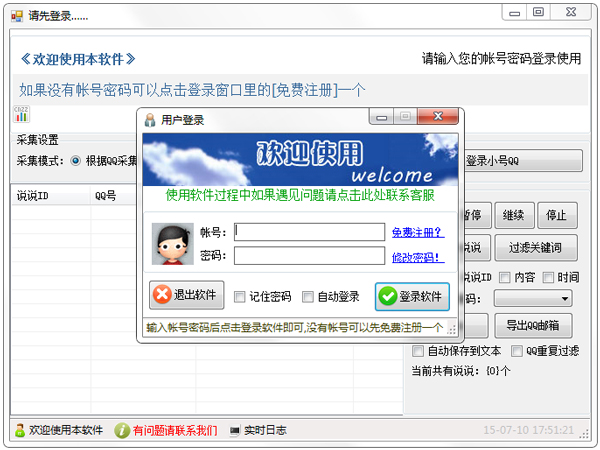Click the green info icon in status bar
The width and height of the screenshot is (600, 450).
tap(122, 430)
